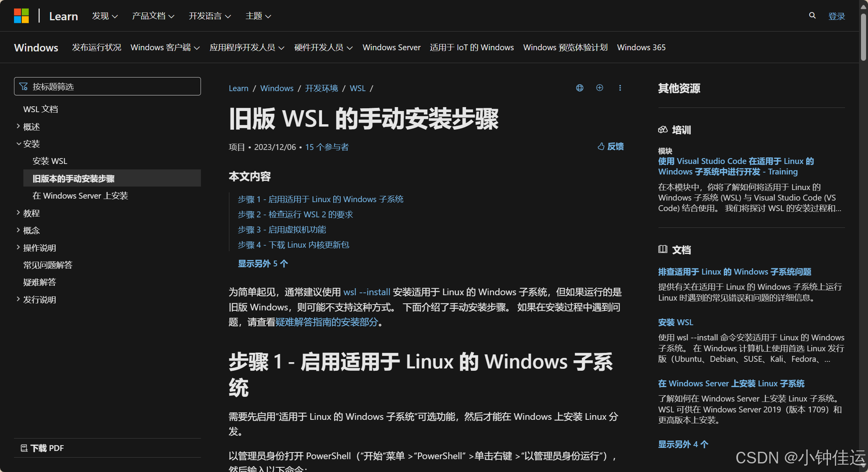Select WSL 文档 in the sidebar
This screenshot has width=868, height=472.
40,109
